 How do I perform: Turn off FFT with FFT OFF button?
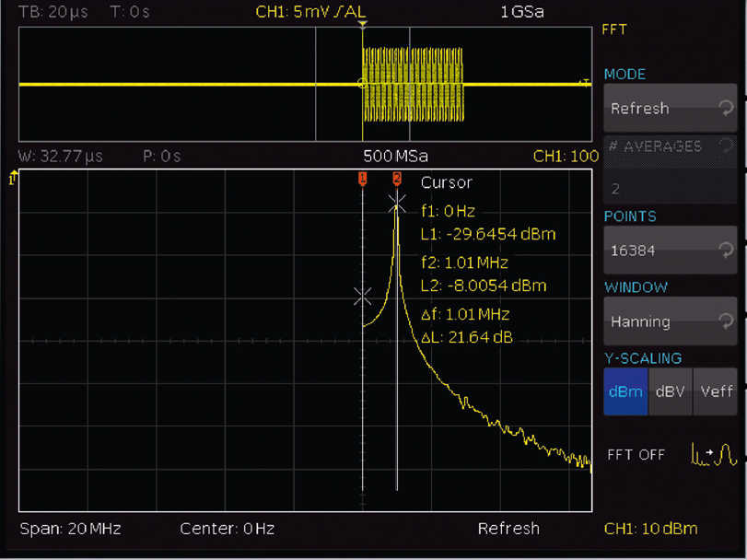(x=636, y=455)
